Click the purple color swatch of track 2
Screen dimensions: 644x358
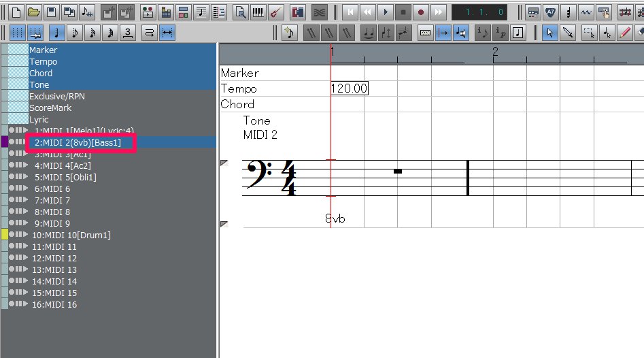[x=5, y=142]
